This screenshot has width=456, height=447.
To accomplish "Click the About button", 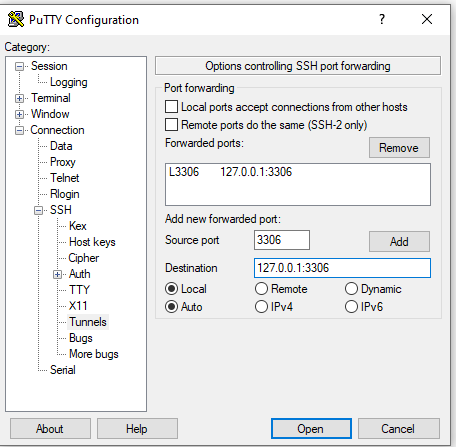I will (50, 429).
